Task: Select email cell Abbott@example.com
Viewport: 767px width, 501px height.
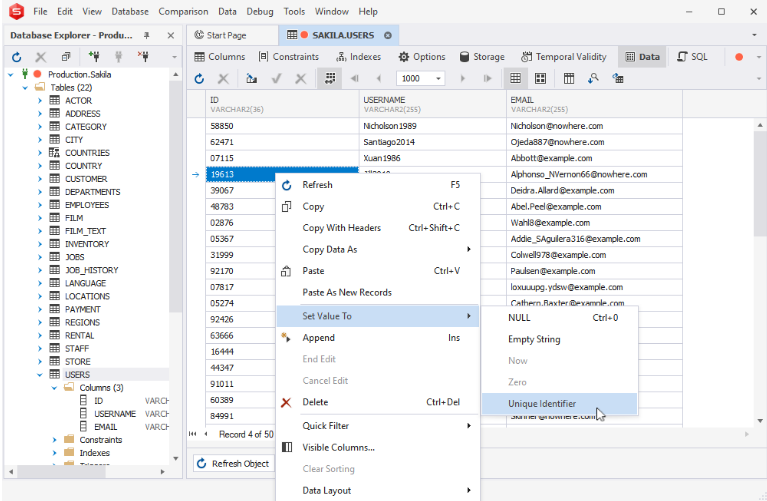Action: [594, 158]
